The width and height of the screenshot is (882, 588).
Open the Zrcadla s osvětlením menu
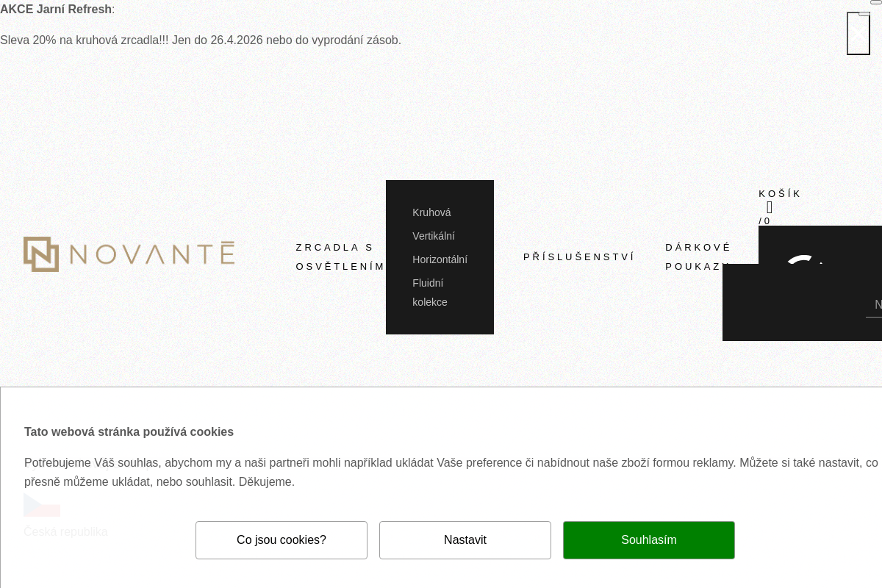click(340, 257)
